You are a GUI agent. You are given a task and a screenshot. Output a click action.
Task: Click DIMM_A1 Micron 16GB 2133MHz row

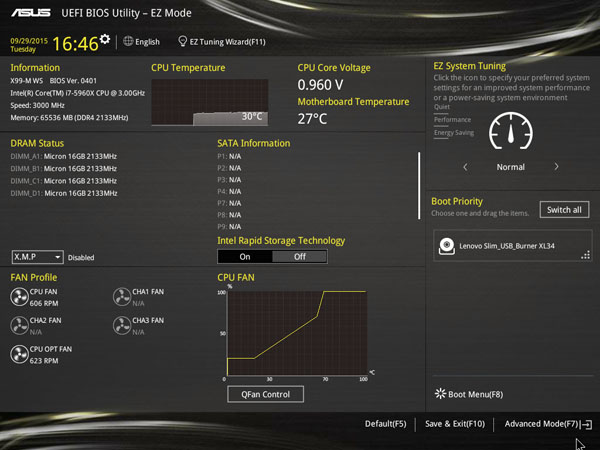coord(64,156)
